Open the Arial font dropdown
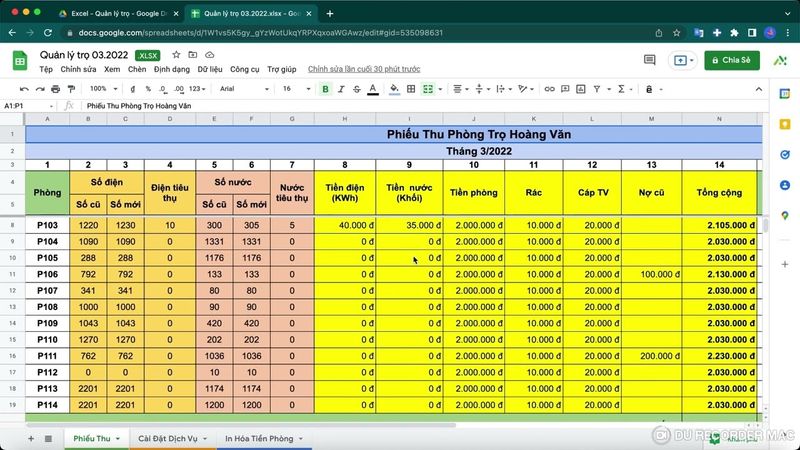The height and width of the screenshot is (450, 800). [x=244, y=89]
